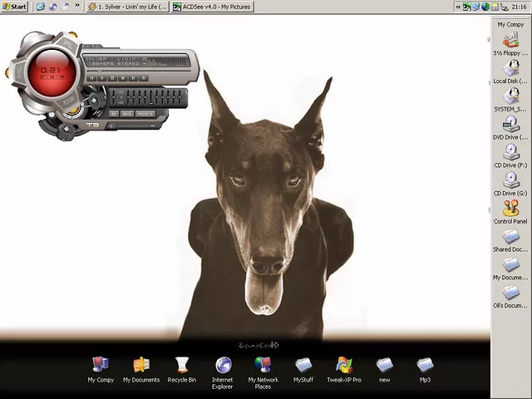The image size is (532, 399).
Task: Click the Start button
Action: [x=15, y=6]
